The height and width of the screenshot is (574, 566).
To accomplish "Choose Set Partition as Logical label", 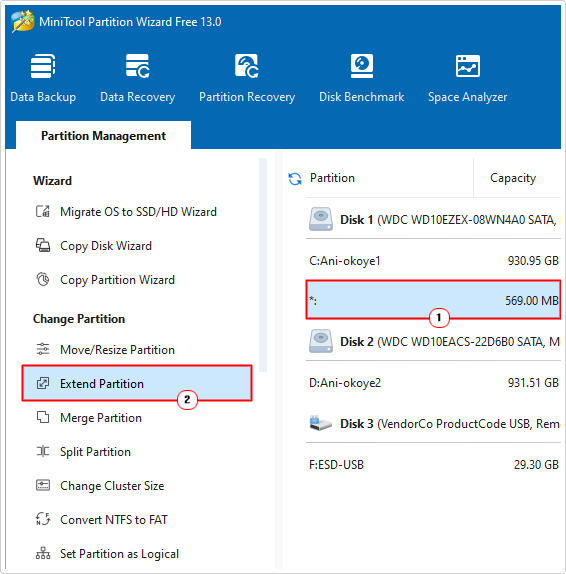I will [x=119, y=554].
